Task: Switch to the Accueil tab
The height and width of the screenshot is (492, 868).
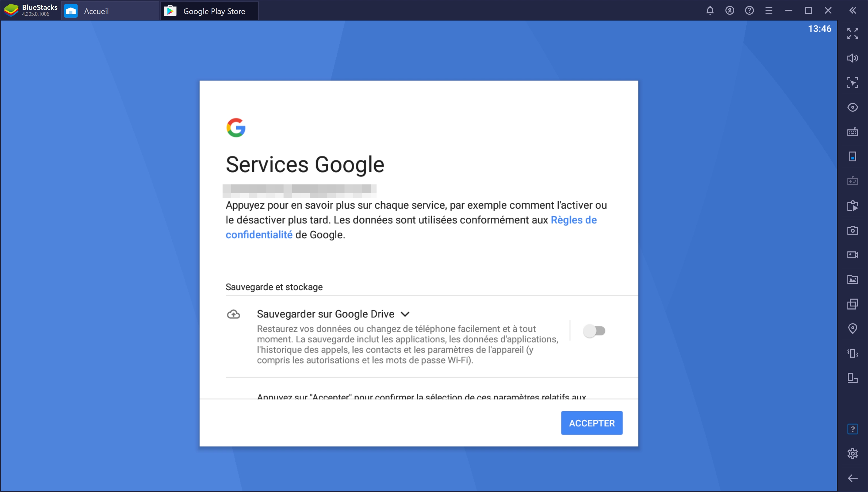Action: 110,11
